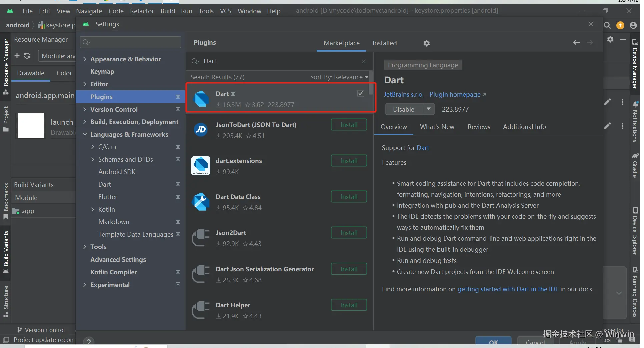Image resolution: width=644 pixels, height=348 pixels.
Task: Add a resource with the plus icon
Action: (x=17, y=56)
